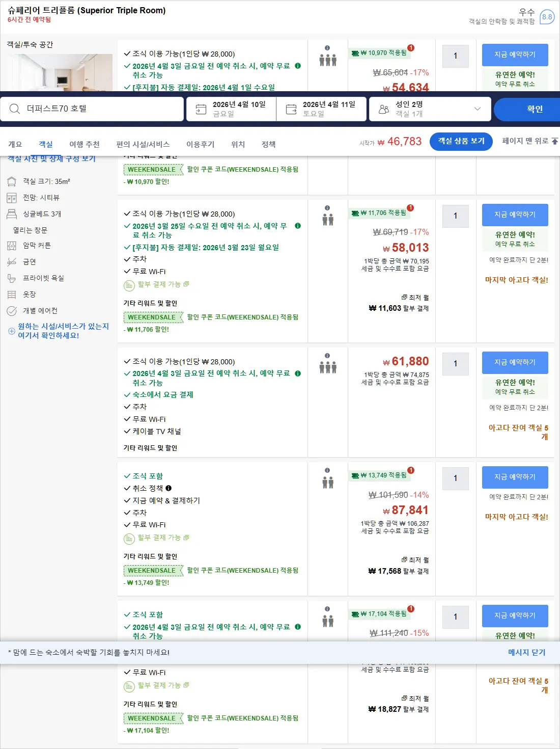Image resolution: width=560 pixels, height=749 pixels.
Task: Switch to the 개요 tab
Action: pyautogui.click(x=15, y=144)
